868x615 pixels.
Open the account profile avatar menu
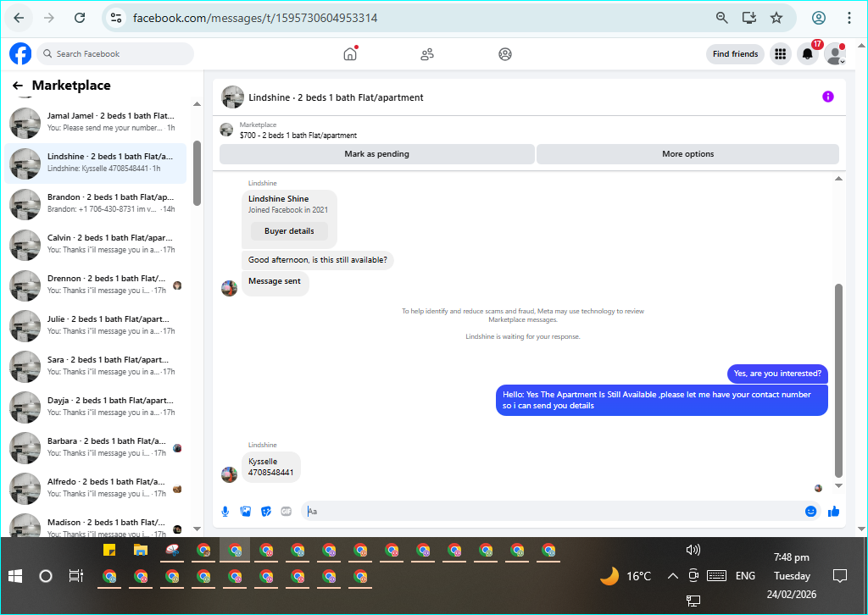835,53
